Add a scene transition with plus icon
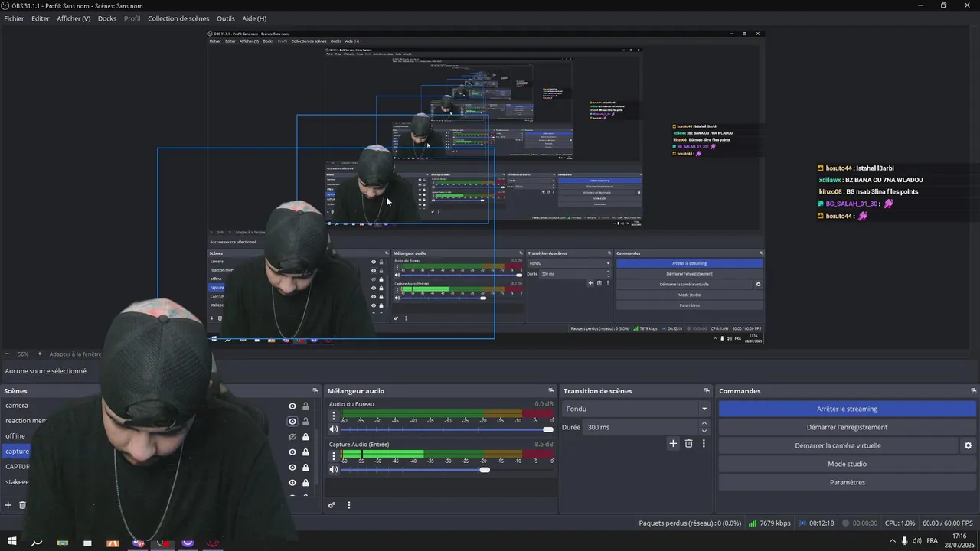 coord(673,443)
